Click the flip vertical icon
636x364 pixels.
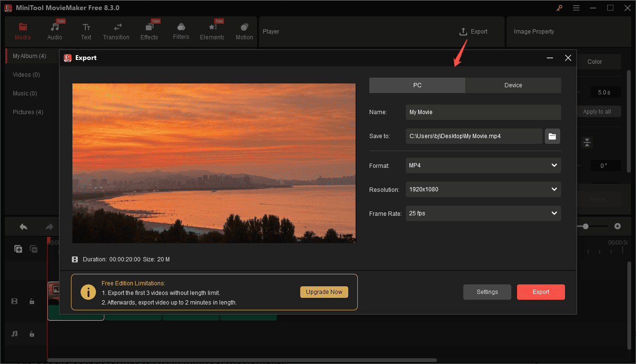coord(587,142)
